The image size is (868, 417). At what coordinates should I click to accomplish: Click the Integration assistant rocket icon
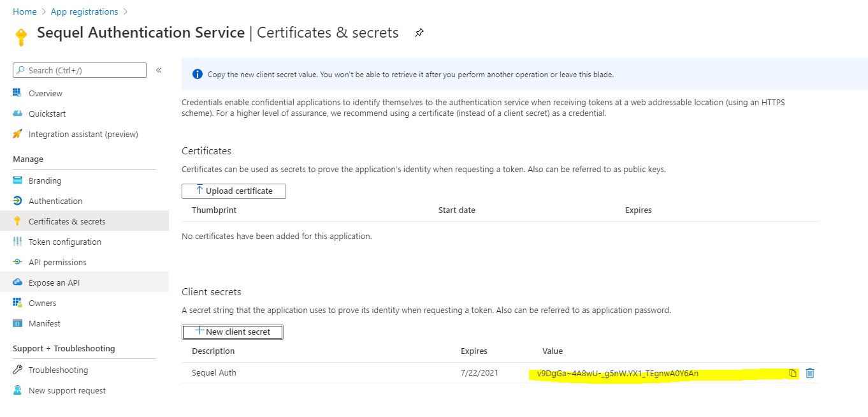click(17, 134)
